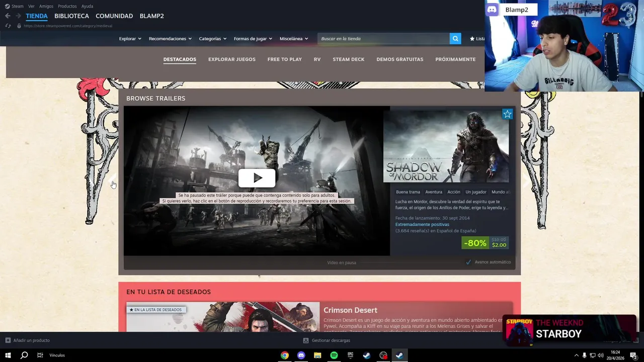Click the active Steam window taskbar icon
Viewport: 644px width, 362px height.
[x=399, y=355]
